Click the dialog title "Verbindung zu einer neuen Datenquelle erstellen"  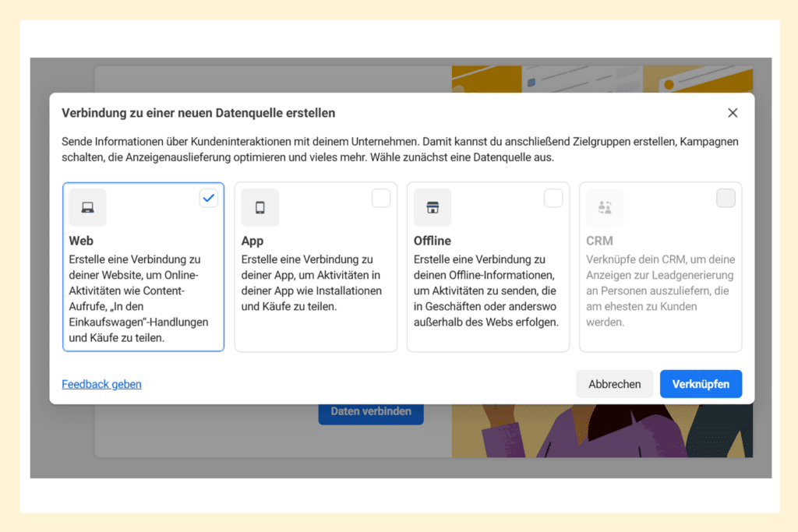[x=198, y=112]
